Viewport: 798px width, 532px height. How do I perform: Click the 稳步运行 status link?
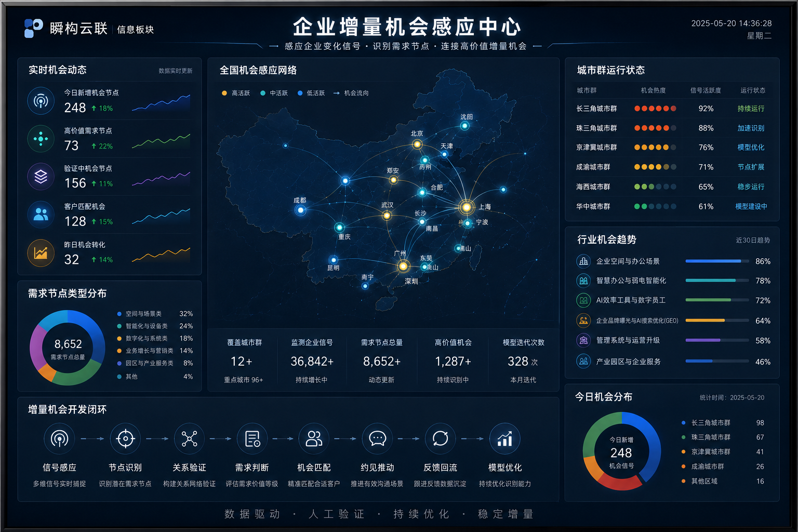click(751, 187)
